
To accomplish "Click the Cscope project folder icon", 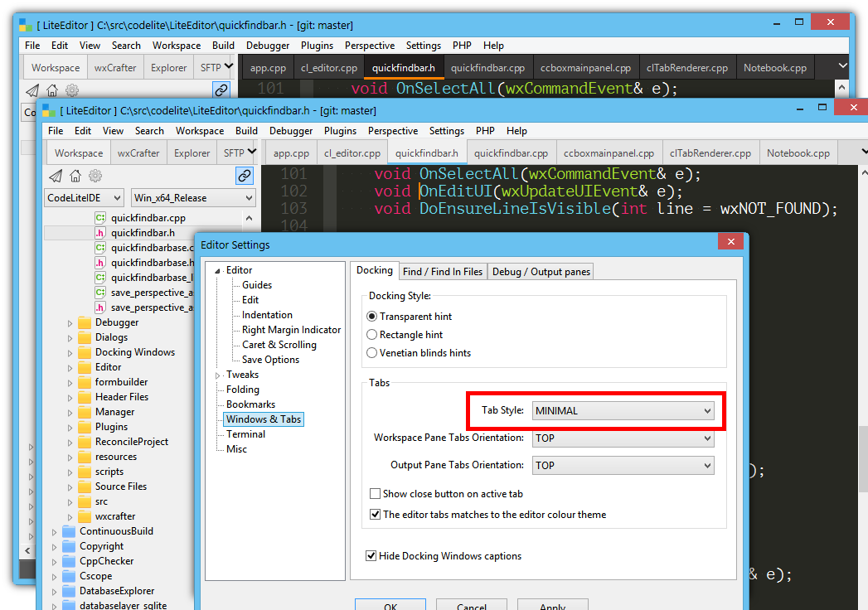I will click(69, 576).
